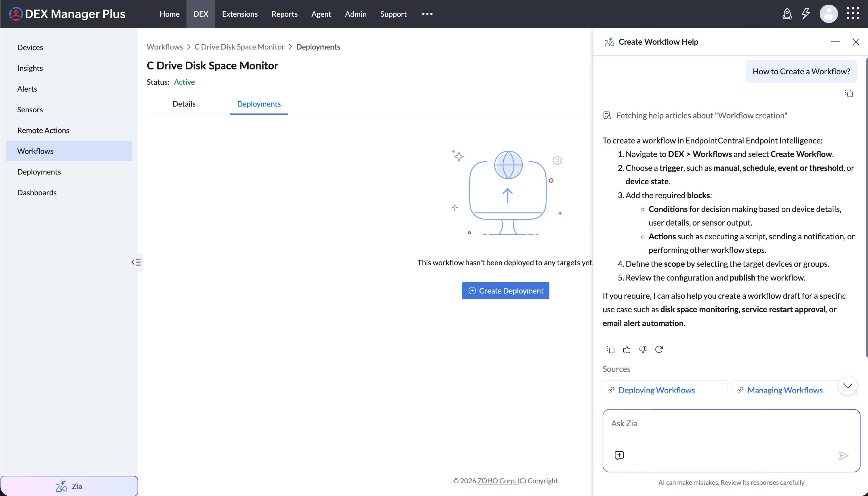Jump to latest message with the down chevron
Image resolution: width=868 pixels, height=496 pixels.
click(848, 386)
